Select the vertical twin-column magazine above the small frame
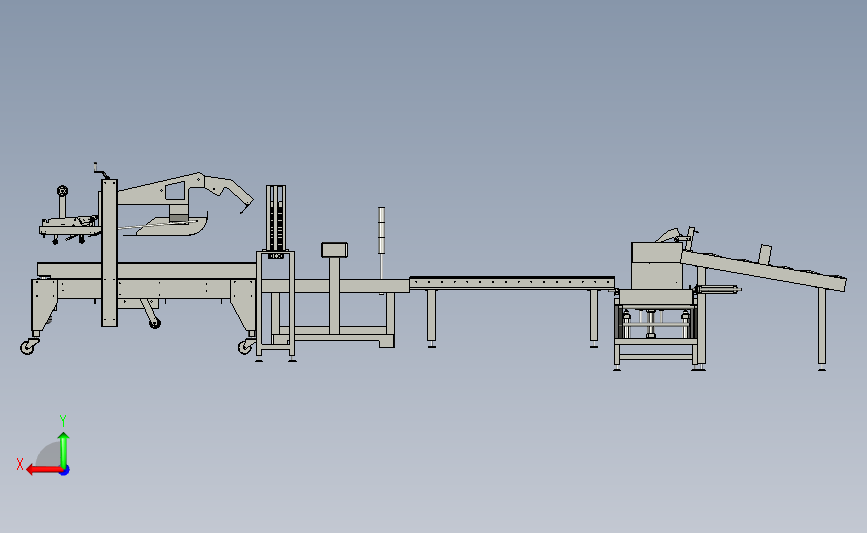Screen dimensions: 867x533 coord(276,219)
